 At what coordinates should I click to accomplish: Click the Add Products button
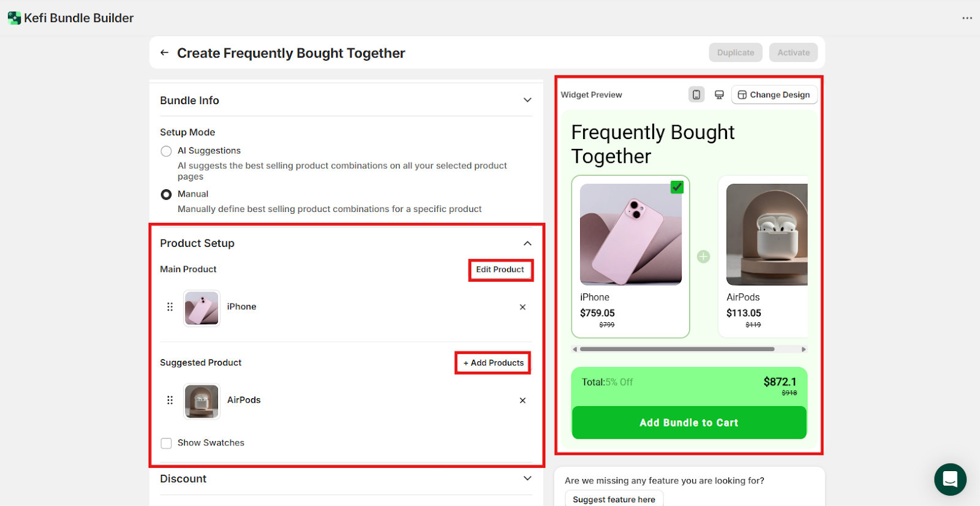[493, 363]
